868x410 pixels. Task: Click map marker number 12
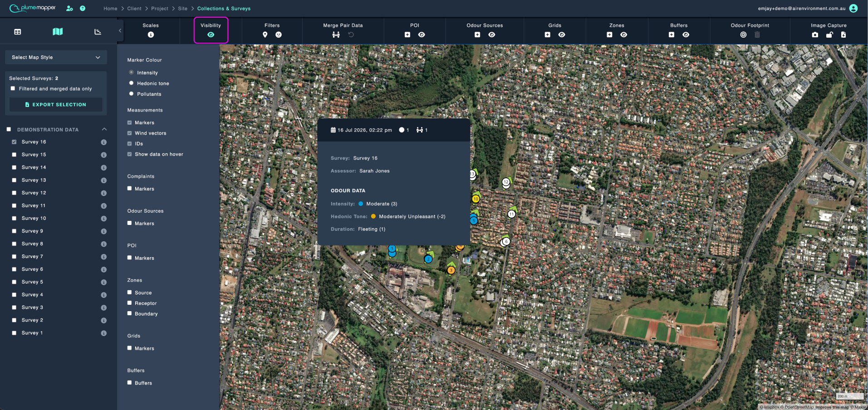506,182
